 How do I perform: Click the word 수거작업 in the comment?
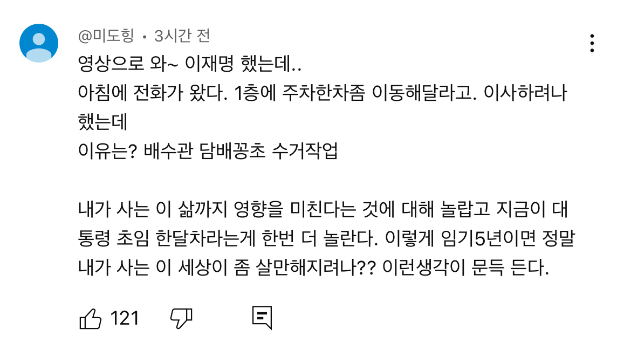(x=305, y=152)
